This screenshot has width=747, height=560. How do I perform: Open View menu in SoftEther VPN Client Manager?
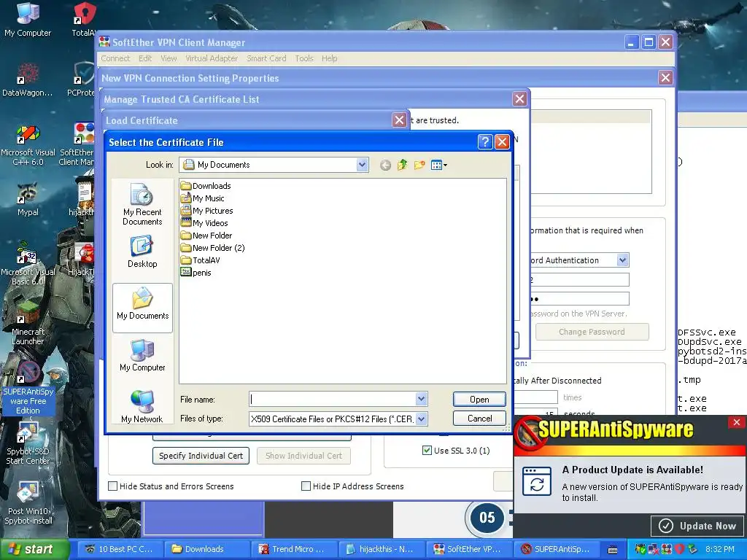coord(169,58)
